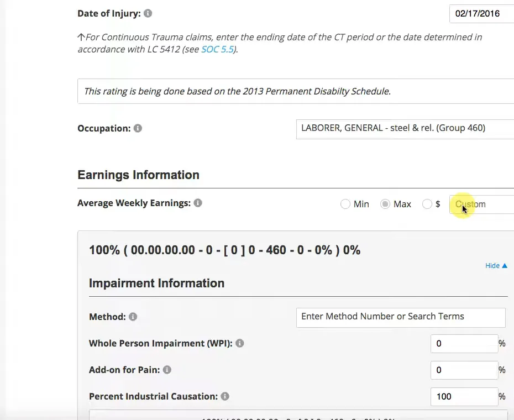Click the Impairment Information heading
This screenshot has width=514, height=420.
pos(157,283)
